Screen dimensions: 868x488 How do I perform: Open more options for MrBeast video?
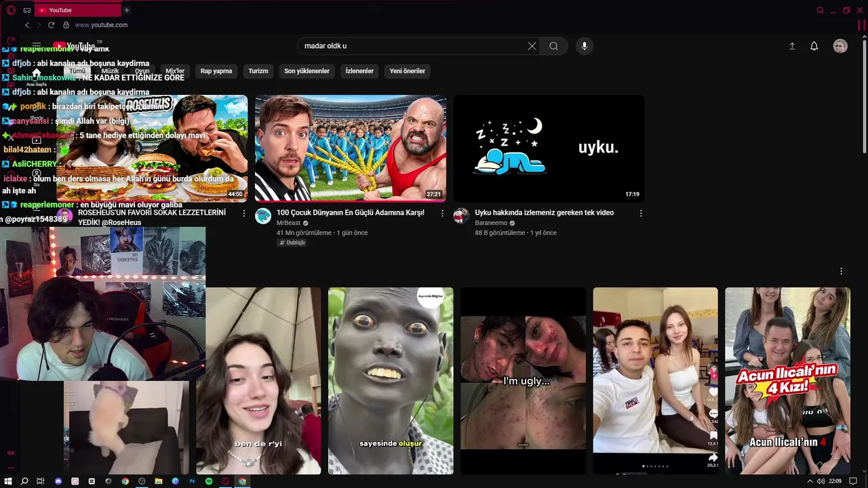pyautogui.click(x=443, y=213)
